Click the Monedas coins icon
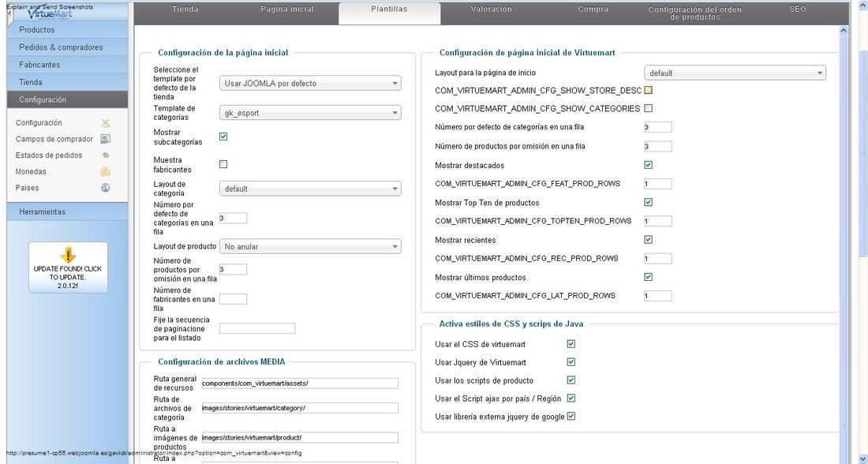Screen dimensions: 868x464 pyautogui.click(x=105, y=172)
